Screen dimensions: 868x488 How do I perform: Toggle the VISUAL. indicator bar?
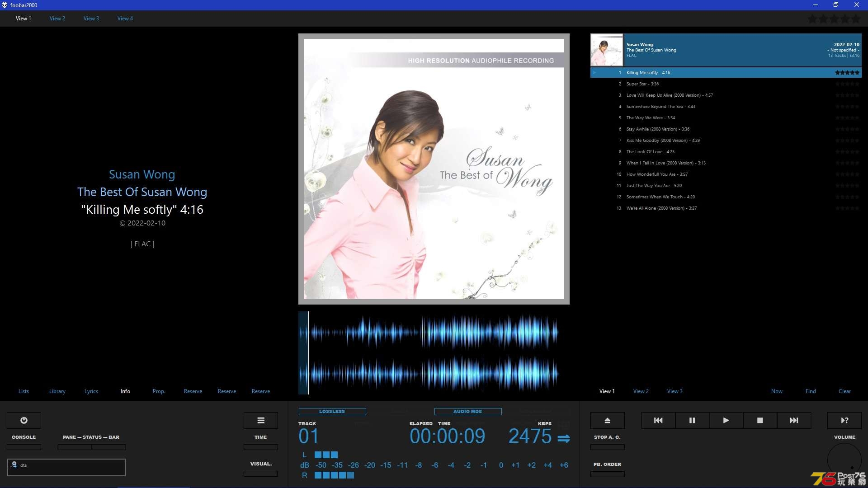tap(261, 474)
